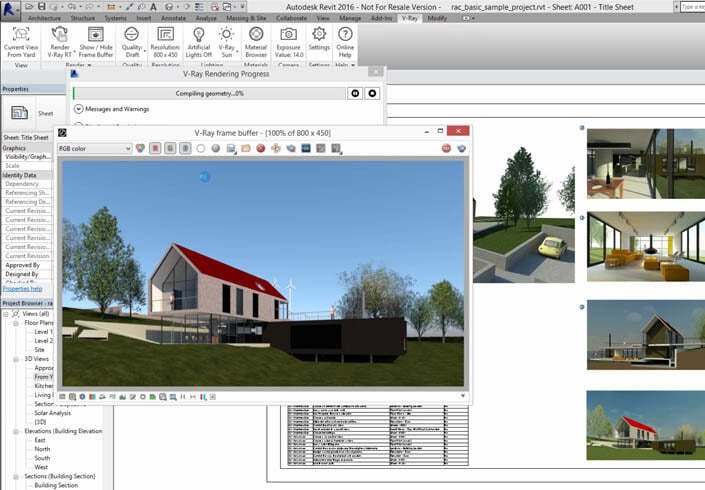This screenshot has width=705, height=490.
Task: Click the V-Ray Sun icon
Action: pos(226,34)
